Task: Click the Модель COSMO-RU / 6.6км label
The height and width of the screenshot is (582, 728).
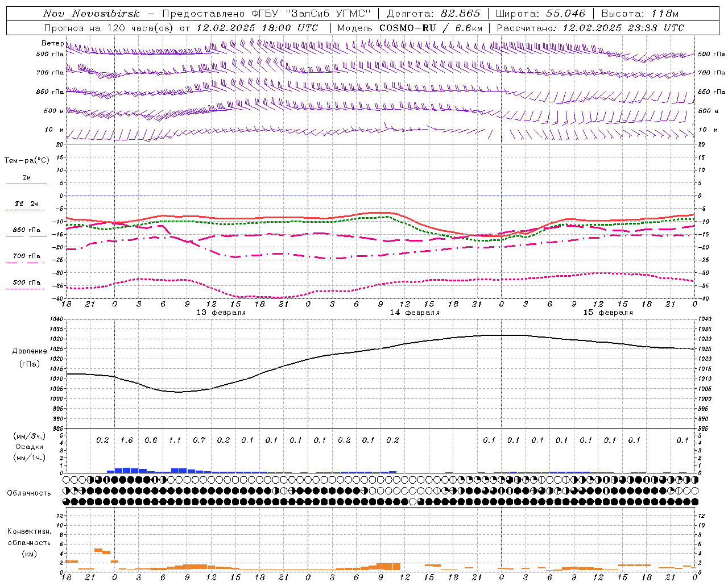Action: point(410,28)
